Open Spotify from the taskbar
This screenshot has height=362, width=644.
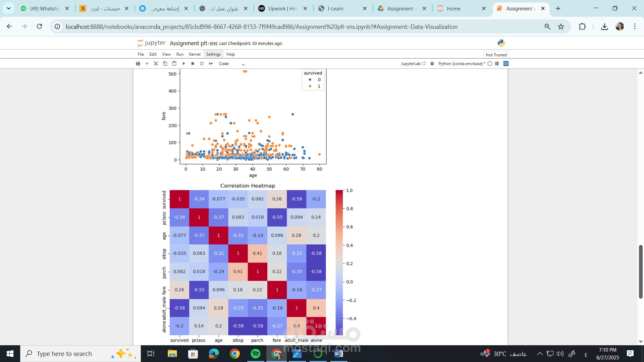pyautogui.click(x=256, y=354)
